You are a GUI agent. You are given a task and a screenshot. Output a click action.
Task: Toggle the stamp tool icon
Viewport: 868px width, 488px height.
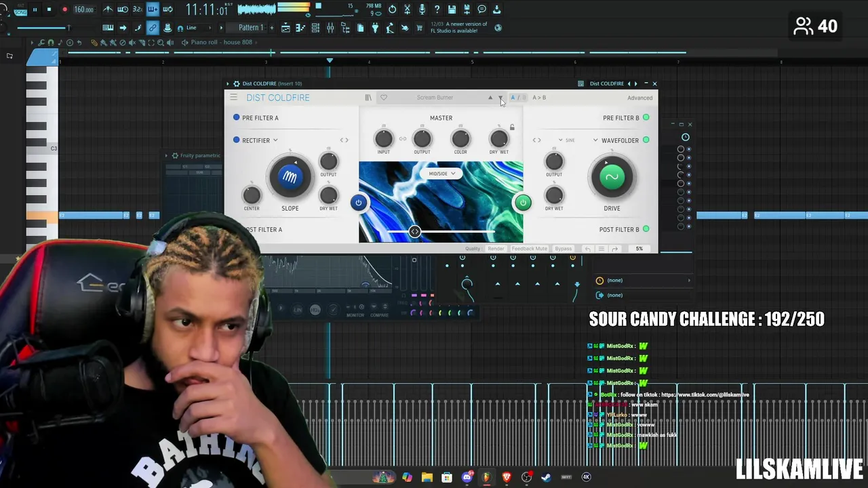(168, 28)
